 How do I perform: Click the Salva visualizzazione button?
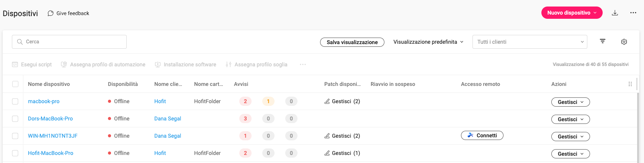coord(352,42)
